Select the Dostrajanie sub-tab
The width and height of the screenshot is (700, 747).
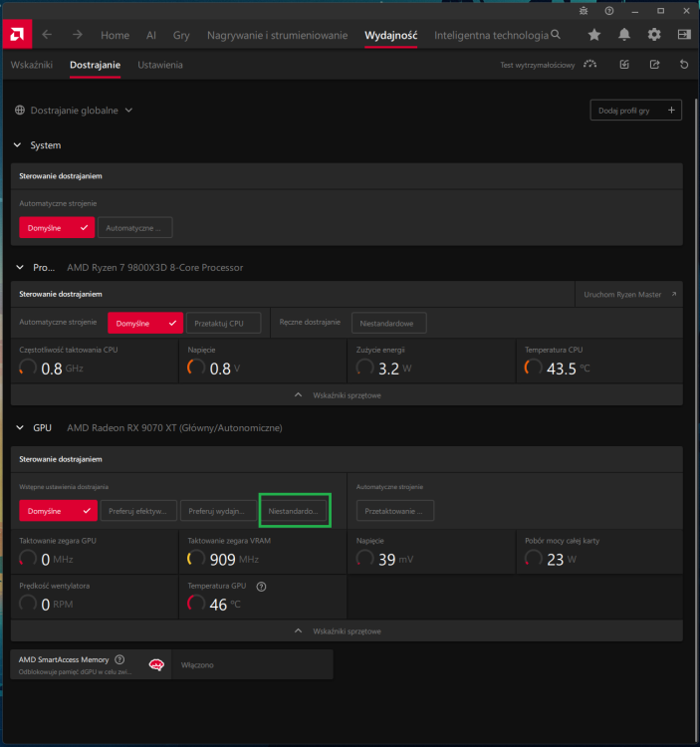(95, 65)
